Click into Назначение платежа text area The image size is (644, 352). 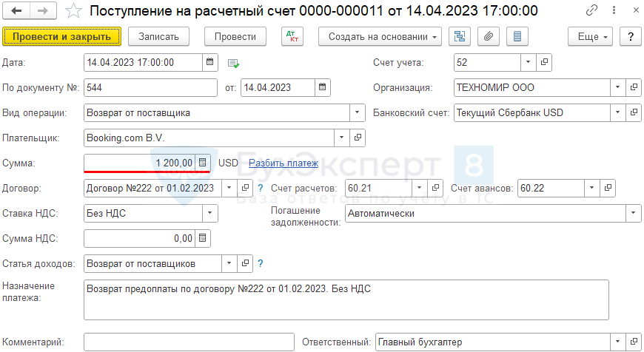pos(346,300)
